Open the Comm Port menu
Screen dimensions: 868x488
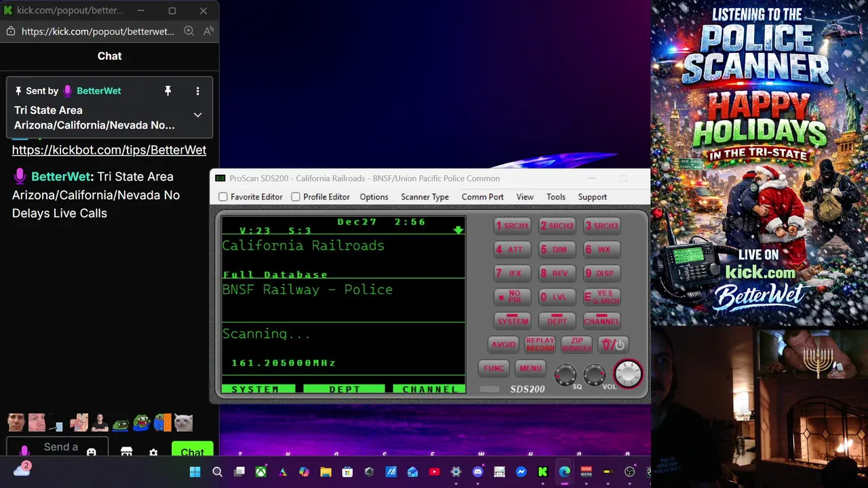[482, 197]
